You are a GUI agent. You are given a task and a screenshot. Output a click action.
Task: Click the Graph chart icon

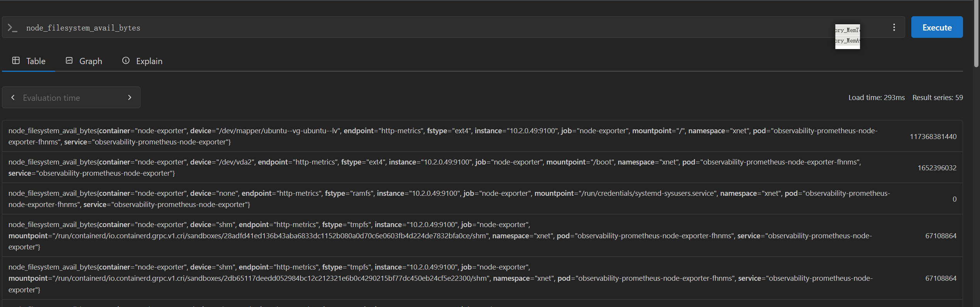pos(69,61)
